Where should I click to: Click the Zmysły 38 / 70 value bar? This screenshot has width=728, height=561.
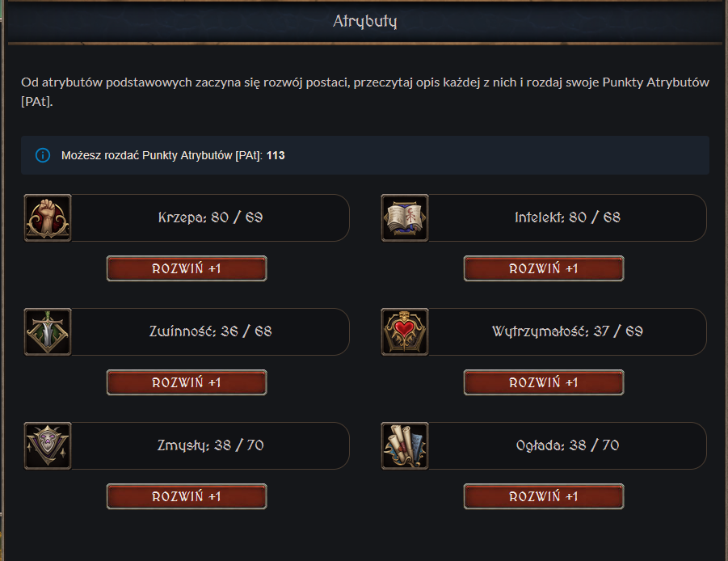point(211,445)
